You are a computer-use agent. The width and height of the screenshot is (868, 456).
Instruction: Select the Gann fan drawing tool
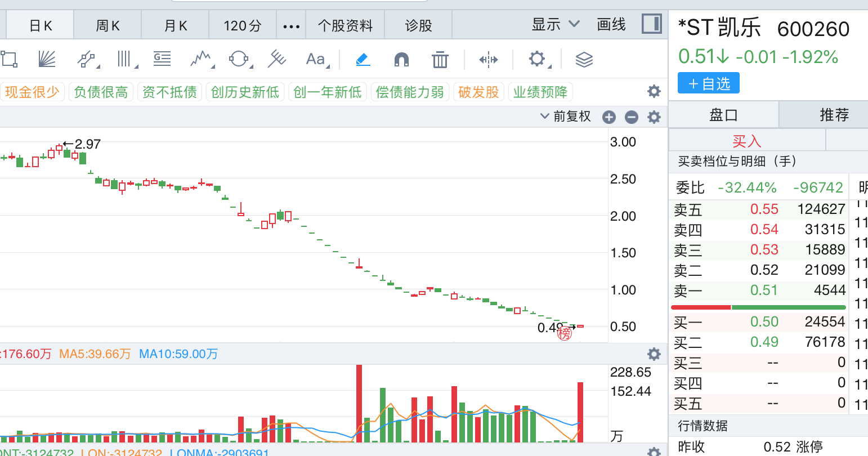(47, 59)
